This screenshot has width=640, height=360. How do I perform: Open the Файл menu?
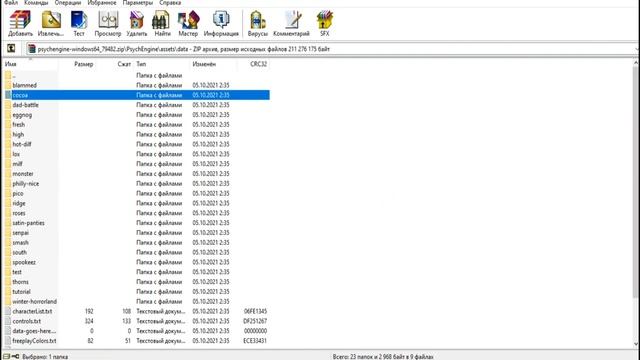click(11, 2)
